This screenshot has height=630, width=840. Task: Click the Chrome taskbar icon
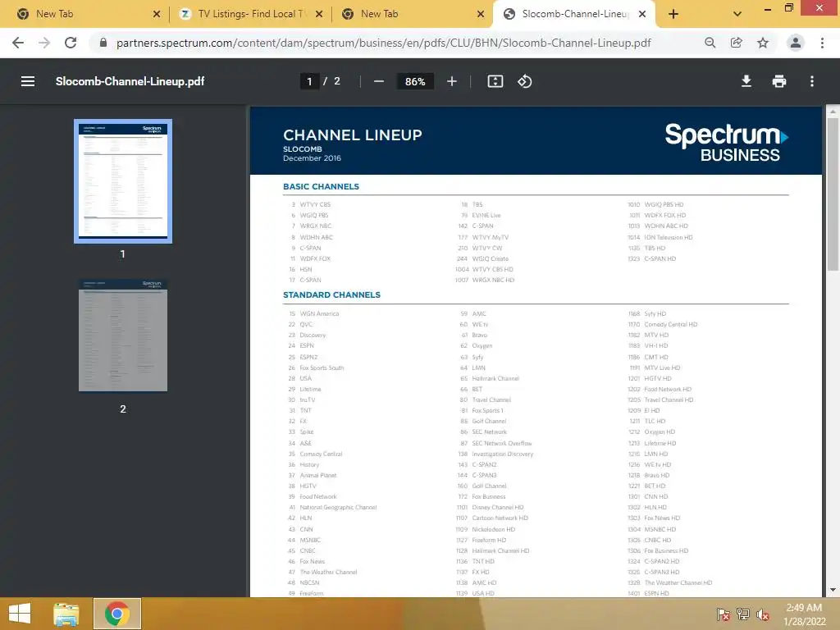click(117, 614)
